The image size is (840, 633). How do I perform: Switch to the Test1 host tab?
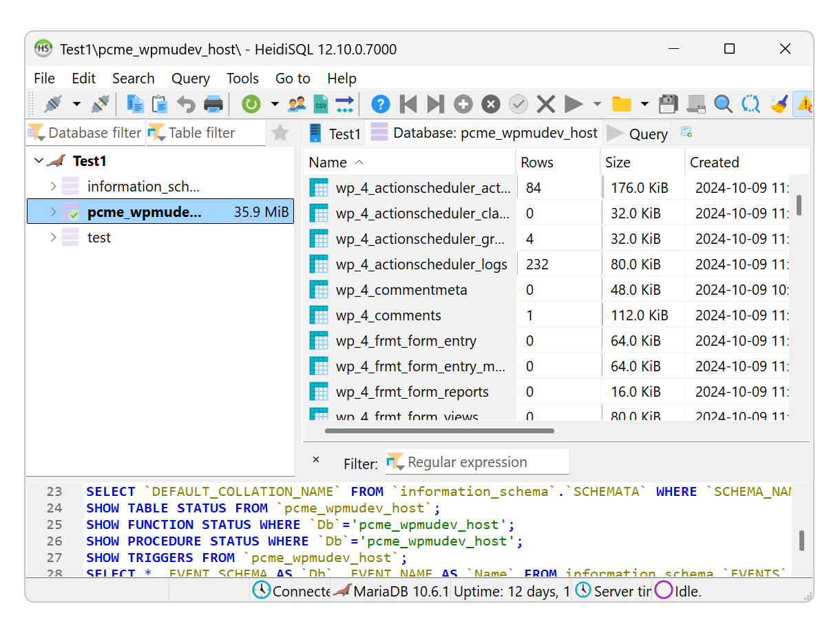(x=335, y=134)
